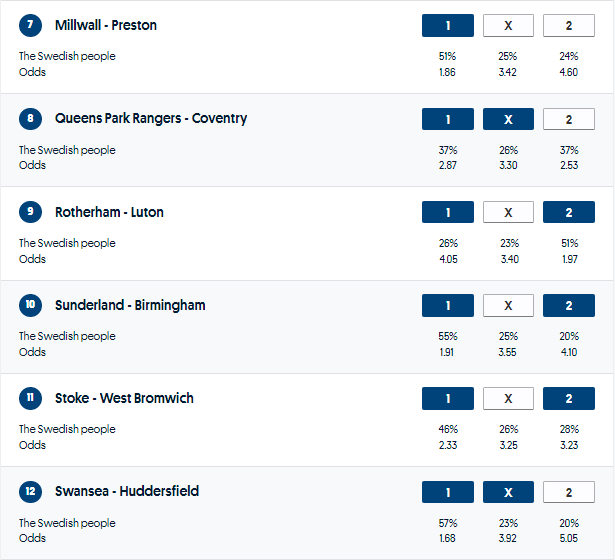The width and height of the screenshot is (615, 560).
Task: Deselect 2 for Stoke - West Bromwich
Action: pyautogui.click(x=568, y=399)
